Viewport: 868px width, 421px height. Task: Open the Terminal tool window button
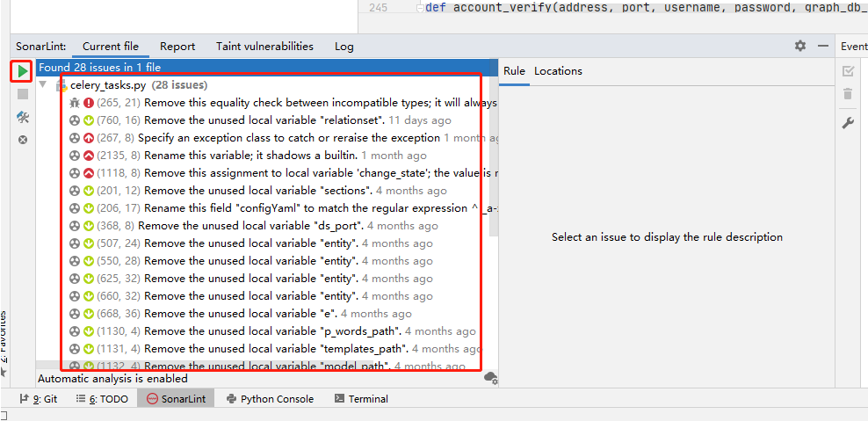coord(361,399)
